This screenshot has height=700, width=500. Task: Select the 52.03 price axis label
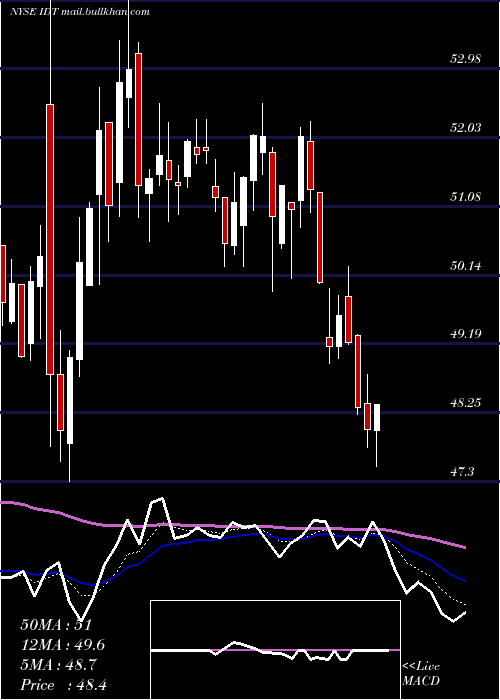coord(465,128)
